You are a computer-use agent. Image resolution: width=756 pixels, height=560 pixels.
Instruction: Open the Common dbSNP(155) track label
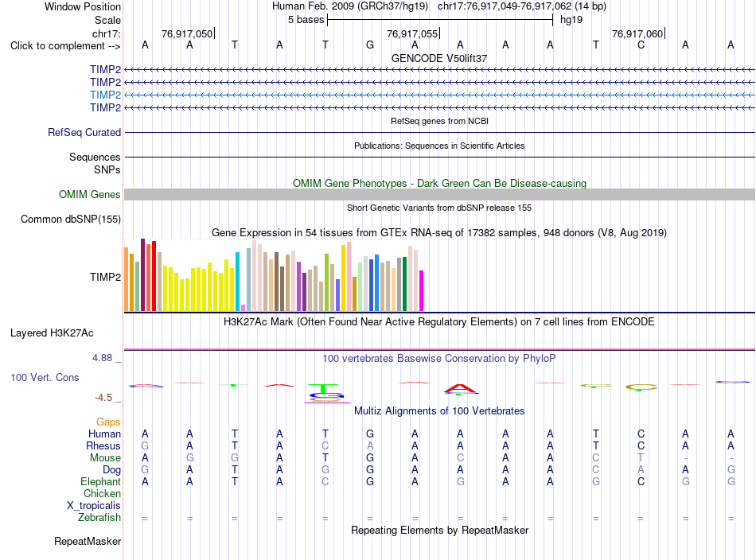[x=71, y=219]
